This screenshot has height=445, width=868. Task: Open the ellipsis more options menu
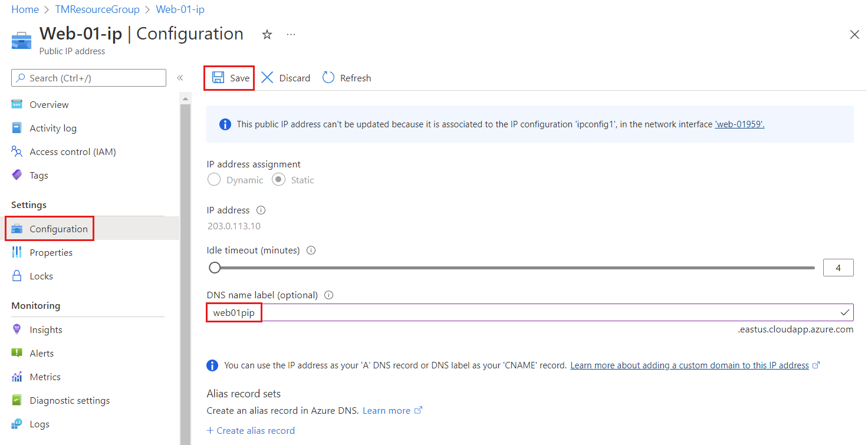coord(291,35)
